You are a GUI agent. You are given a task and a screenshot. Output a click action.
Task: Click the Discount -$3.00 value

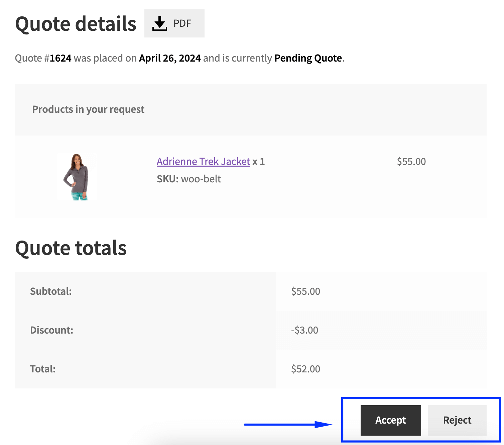[304, 330]
